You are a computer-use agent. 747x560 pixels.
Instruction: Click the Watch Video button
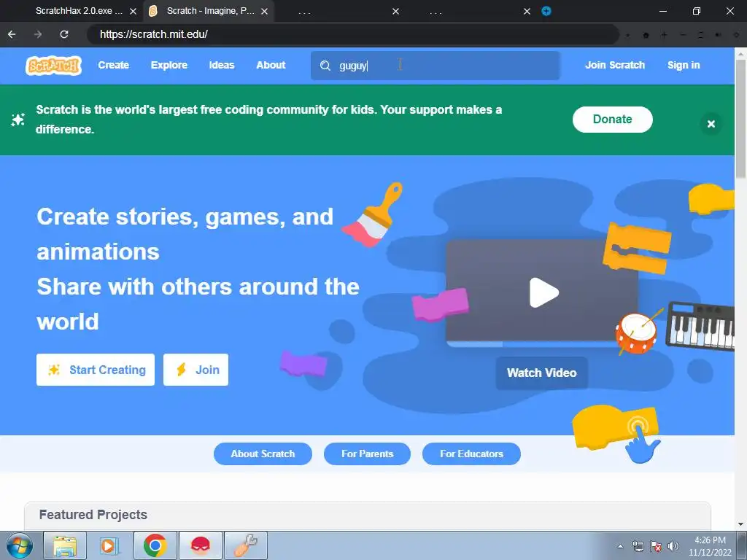(542, 373)
